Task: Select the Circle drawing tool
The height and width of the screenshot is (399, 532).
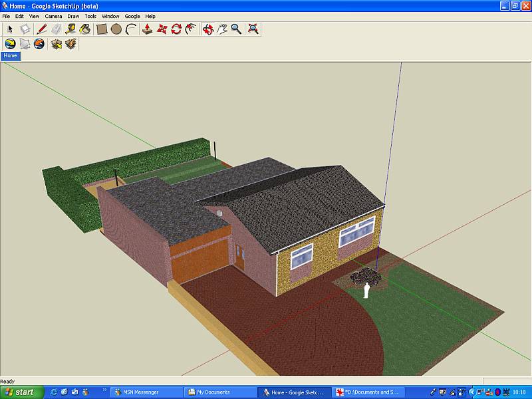Action: 116,29
